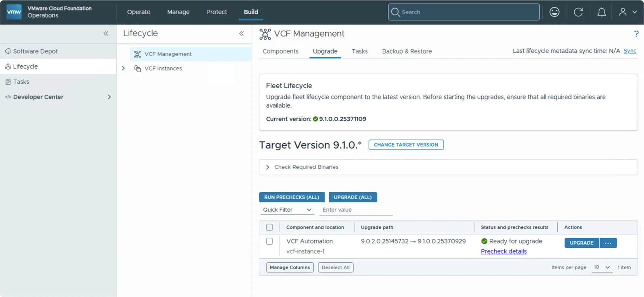
Task: Select VCF Management in Lifecycle tree
Action: click(x=191, y=54)
